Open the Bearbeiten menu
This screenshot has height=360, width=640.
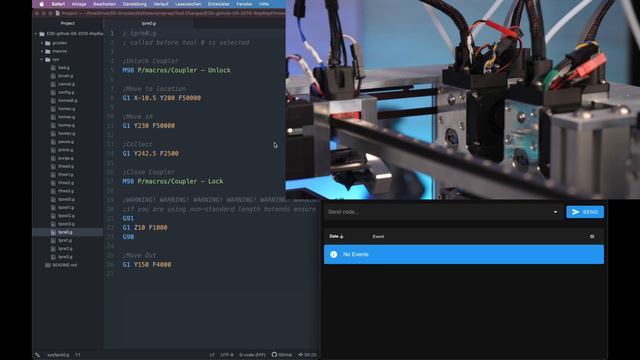pyautogui.click(x=104, y=4)
